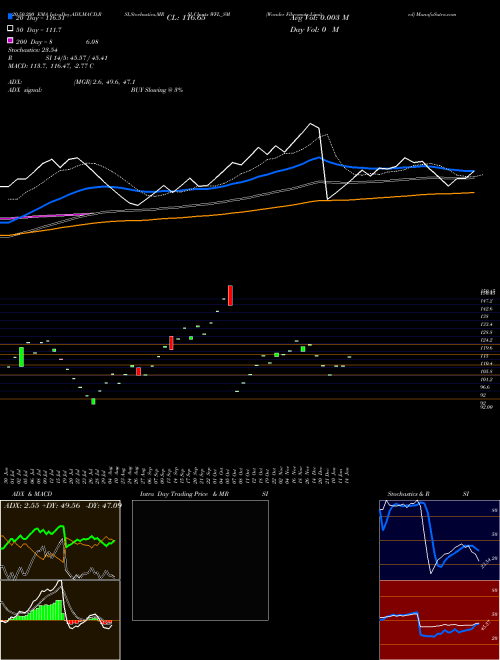The width and height of the screenshot is (500, 660).
Task: Click the red RSI panel chart
Action: pos(439,620)
